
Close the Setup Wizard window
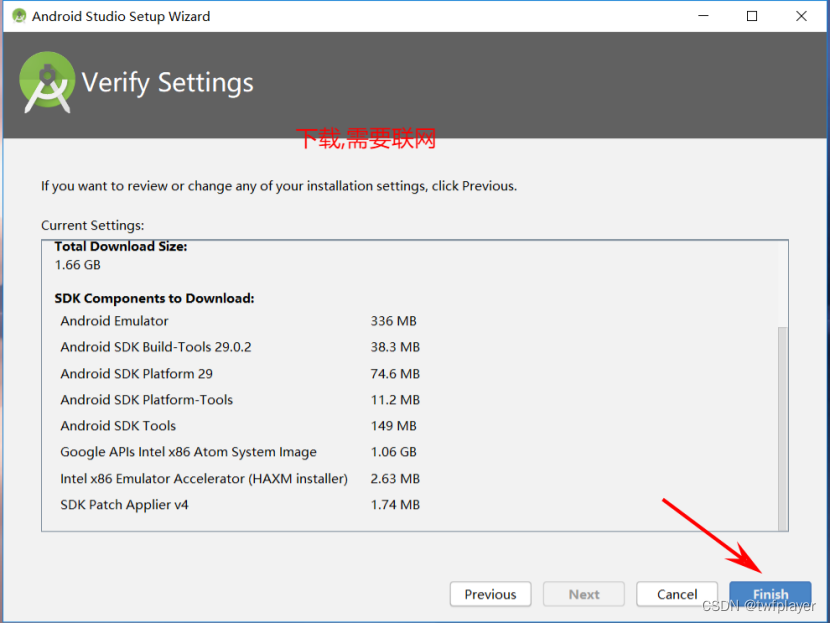[801, 16]
